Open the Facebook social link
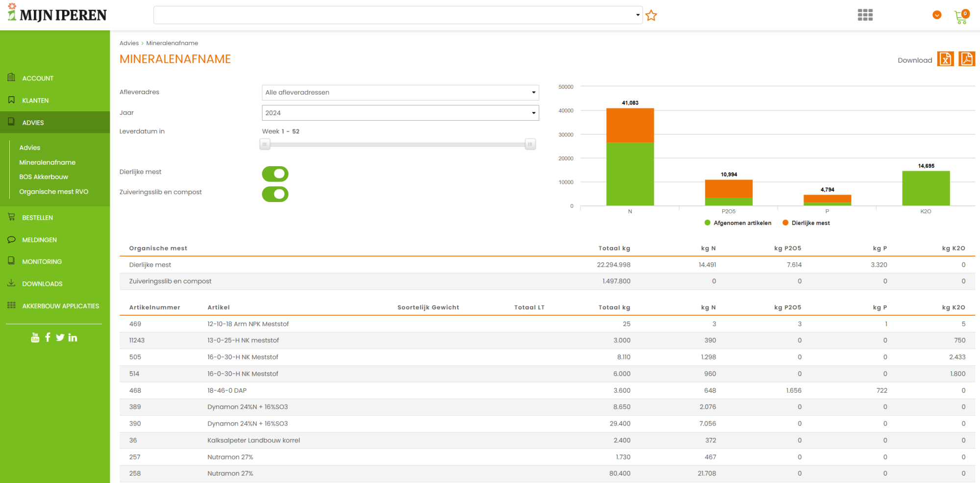Screen dimensions: 980x483 pyautogui.click(x=48, y=337)
